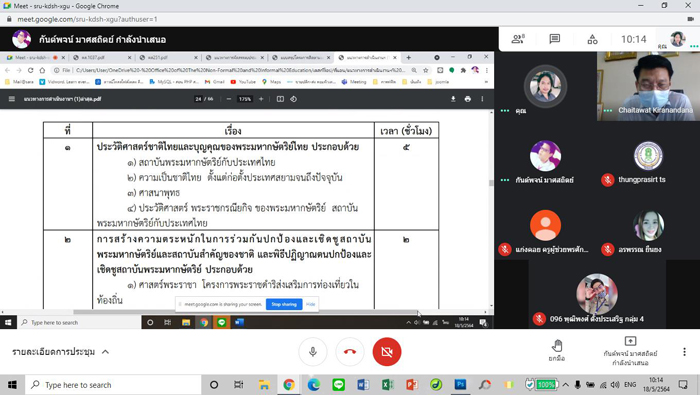Show hidden system tray icons
Viewport: 700px width, 395px height.
tap(565, 385)
